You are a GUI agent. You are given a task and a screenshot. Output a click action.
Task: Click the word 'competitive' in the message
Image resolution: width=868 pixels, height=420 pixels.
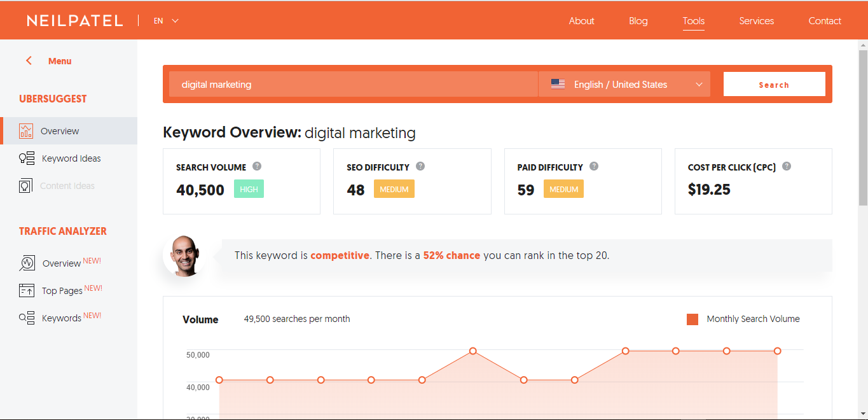(x=340, y=255)
